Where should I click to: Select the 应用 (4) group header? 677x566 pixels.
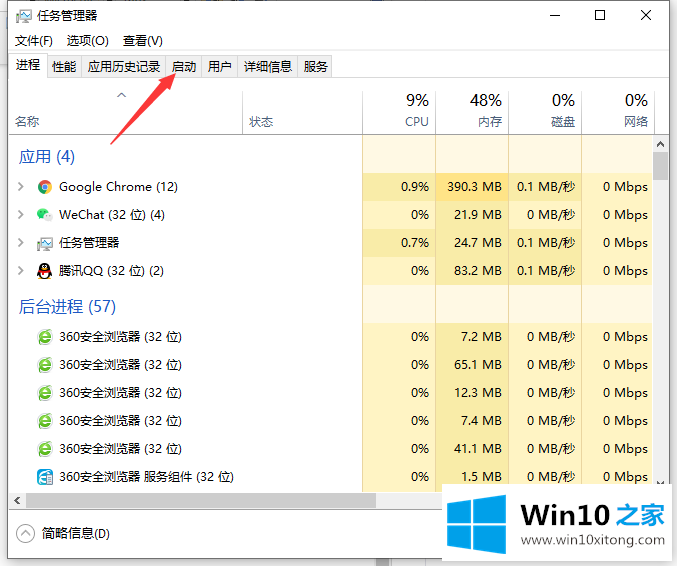point(47,157)
